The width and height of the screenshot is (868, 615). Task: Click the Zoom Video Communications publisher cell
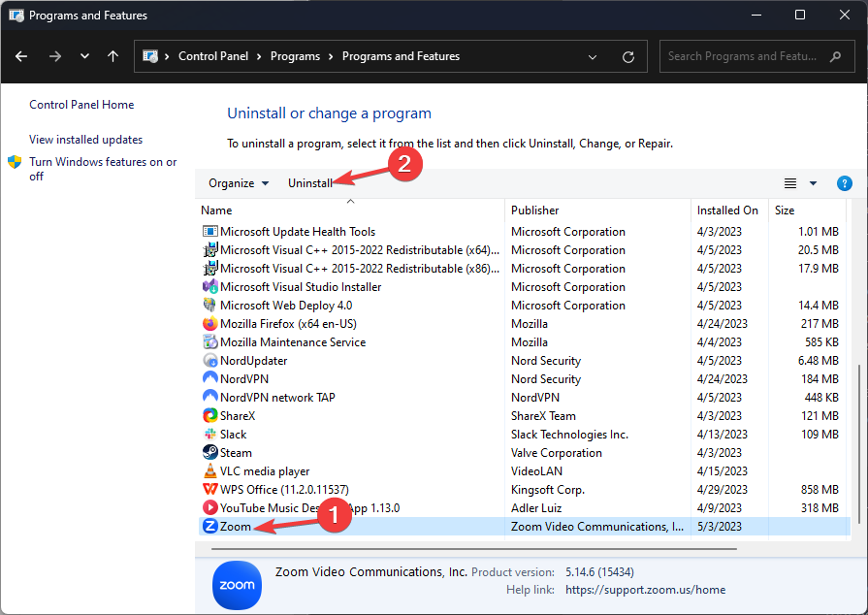click(x=597, y=527)
